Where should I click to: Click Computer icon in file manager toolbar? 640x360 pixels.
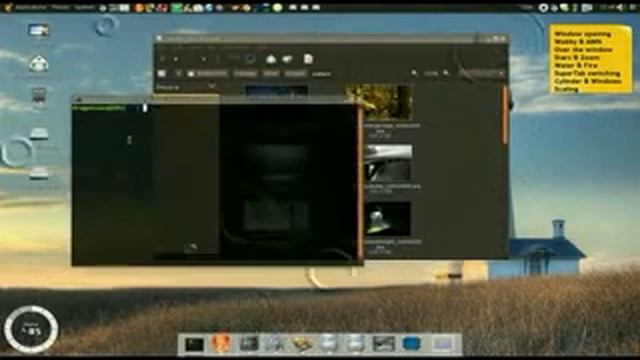point(288,59)
